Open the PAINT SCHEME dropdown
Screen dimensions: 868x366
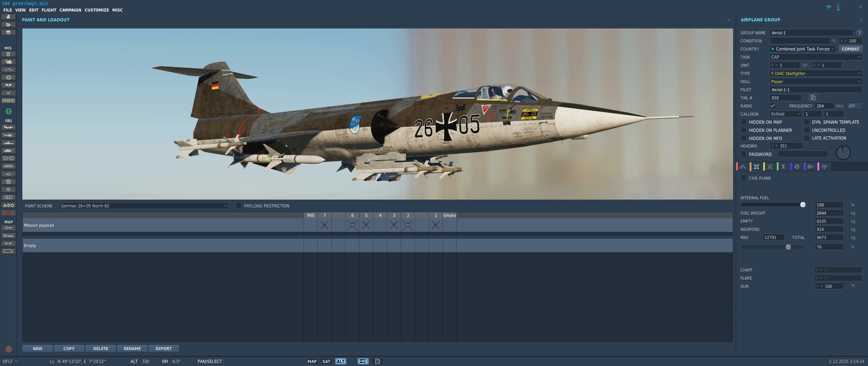coord(144,206)
